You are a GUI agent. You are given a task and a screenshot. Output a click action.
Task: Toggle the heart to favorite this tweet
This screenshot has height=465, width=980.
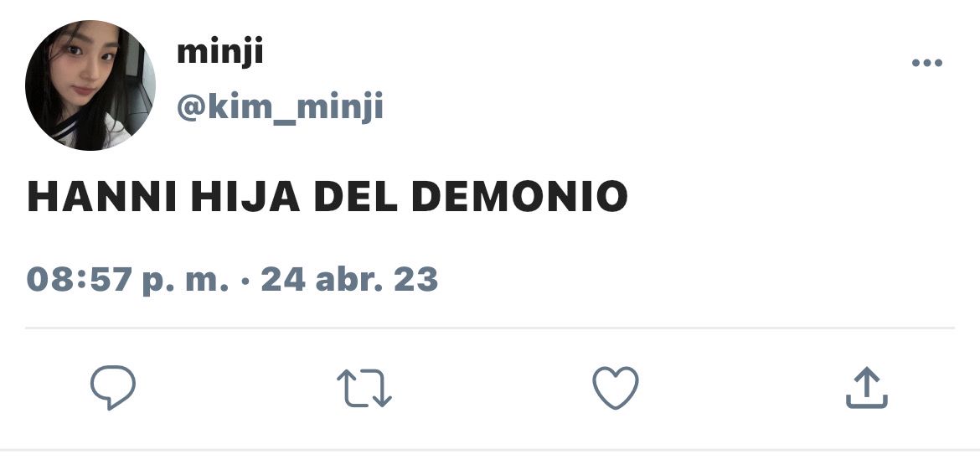tap(616, 387)
